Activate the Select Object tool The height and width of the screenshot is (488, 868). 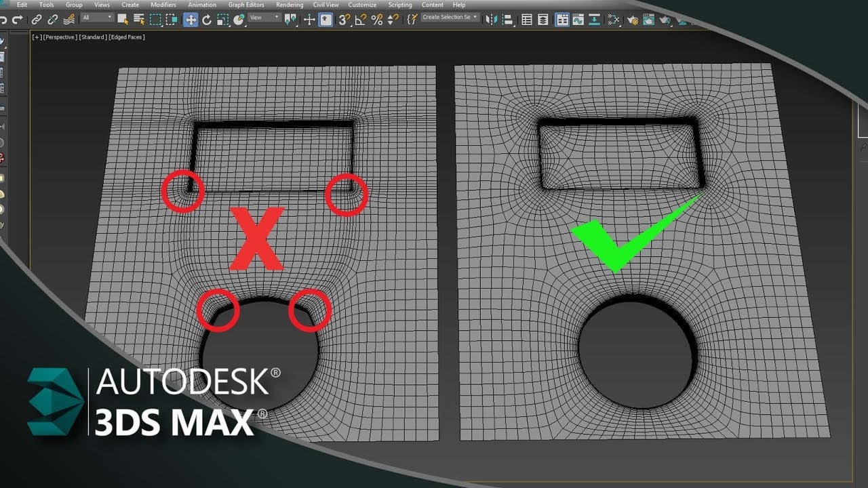[x=123, y=20]
